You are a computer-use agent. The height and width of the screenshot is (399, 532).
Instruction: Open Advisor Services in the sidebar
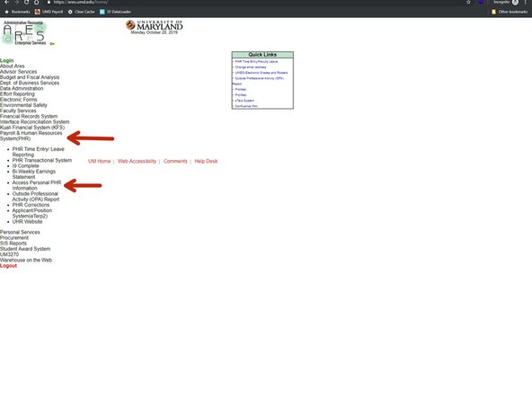coord(18,72)
